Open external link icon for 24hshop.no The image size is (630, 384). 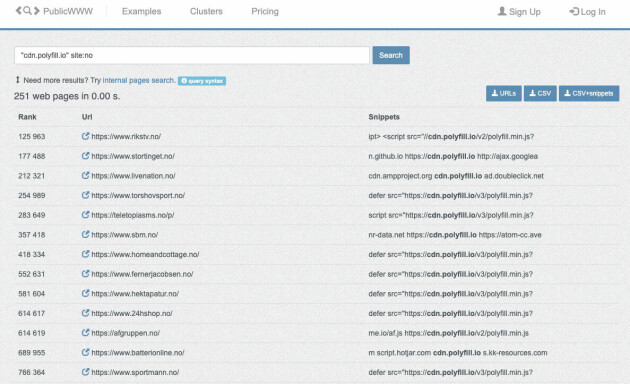85,313
